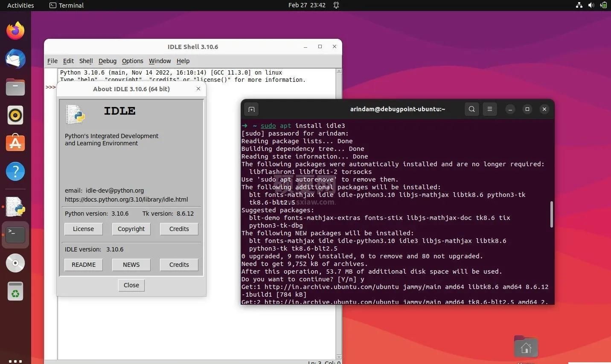This screenshot has width=611, height=364.
Task: Click 'Do you want to continue?' terminal line
Action: (x=303, y=279)
